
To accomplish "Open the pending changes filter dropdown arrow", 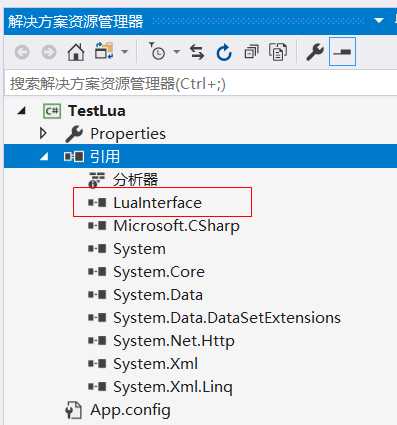I will click(177, 52).
